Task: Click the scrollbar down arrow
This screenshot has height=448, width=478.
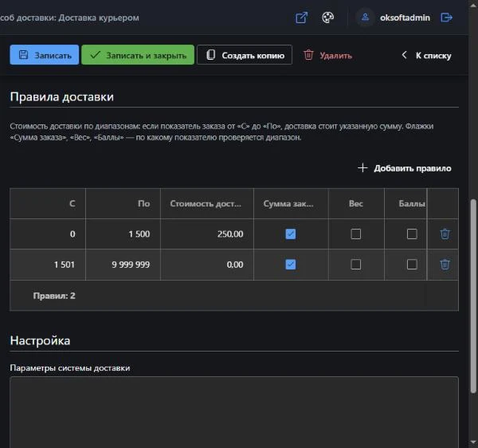Action: pyautogui.click(x=473, y=442)
